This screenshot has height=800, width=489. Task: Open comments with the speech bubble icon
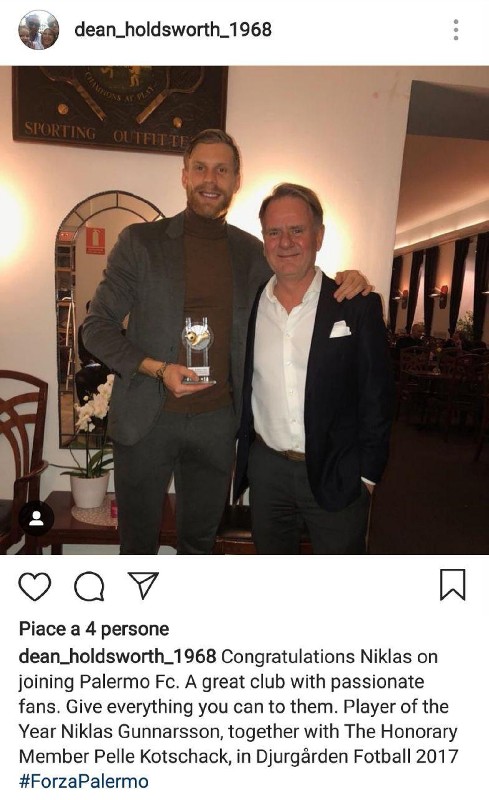point(89,586)
